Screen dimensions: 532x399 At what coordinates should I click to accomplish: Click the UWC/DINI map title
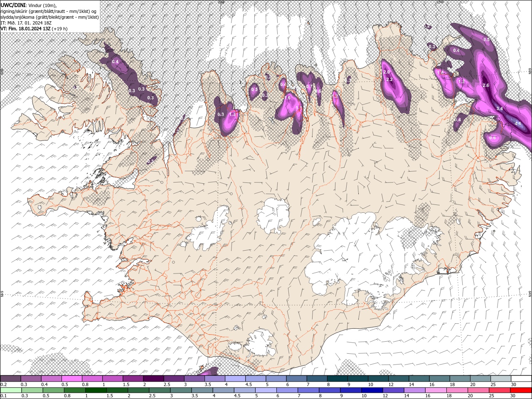click(13, 5)
